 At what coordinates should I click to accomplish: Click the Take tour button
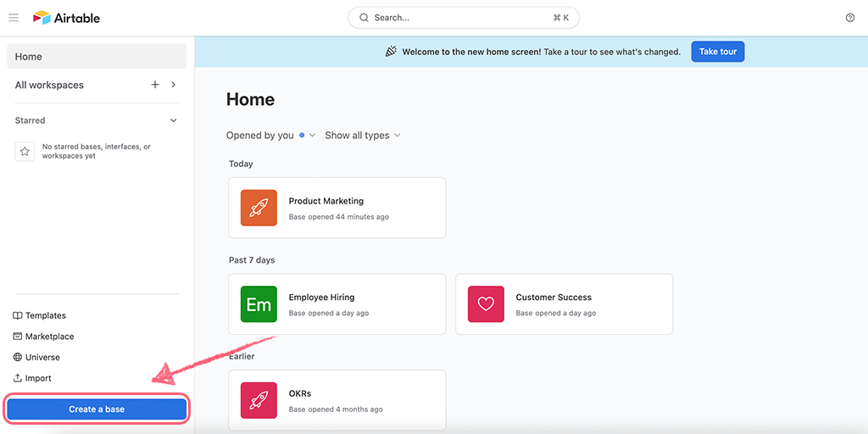click(x=718, y=52)
